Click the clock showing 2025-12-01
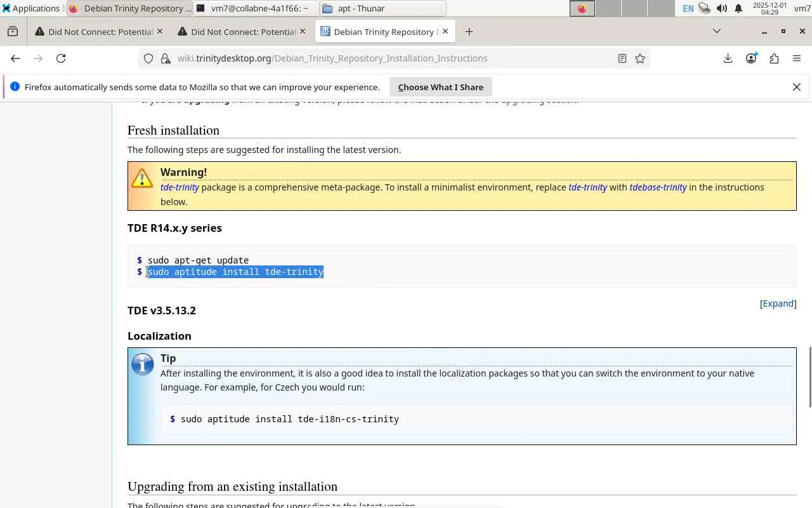 tap(769, 8)
